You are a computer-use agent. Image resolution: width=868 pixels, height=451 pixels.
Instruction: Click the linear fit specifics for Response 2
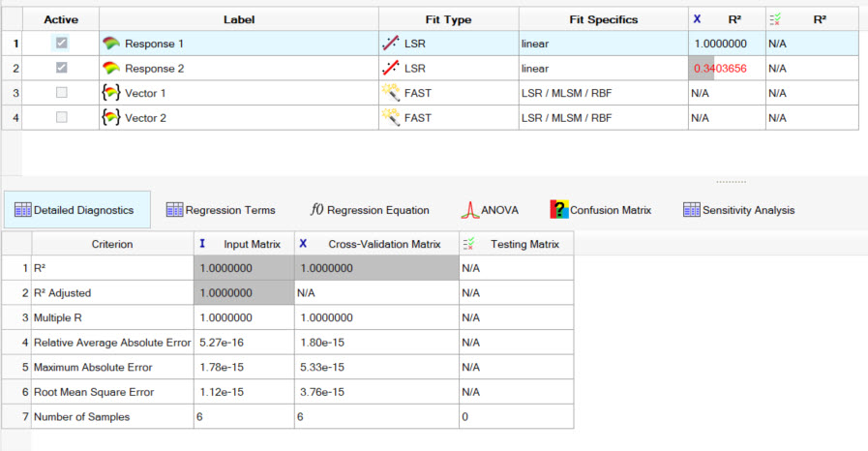pyautogui.click(x=604, y=68)
